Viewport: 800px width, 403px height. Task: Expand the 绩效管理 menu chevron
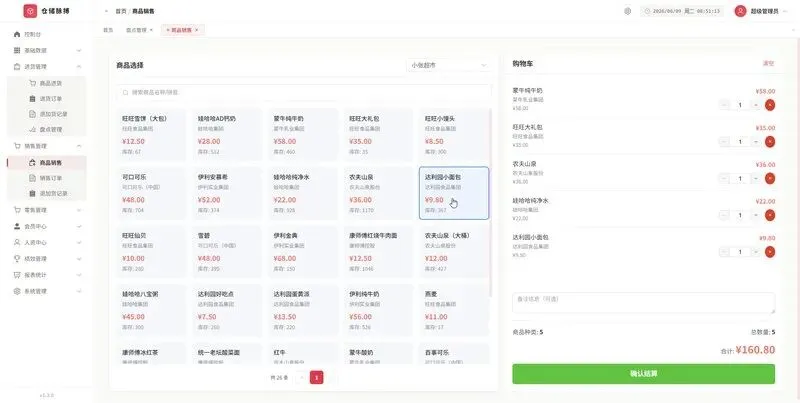[79, 259]
